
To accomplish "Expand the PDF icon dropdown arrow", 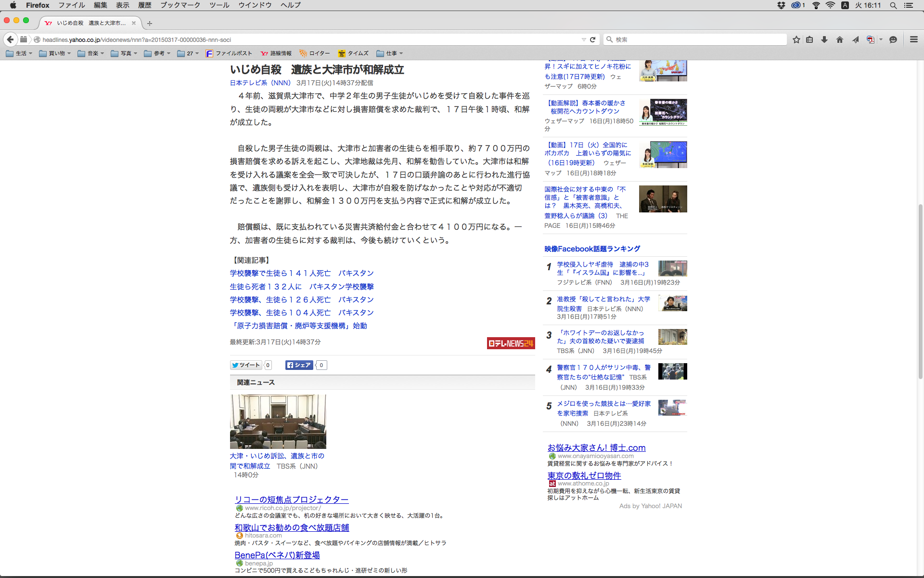I will [x=881, y=39].
